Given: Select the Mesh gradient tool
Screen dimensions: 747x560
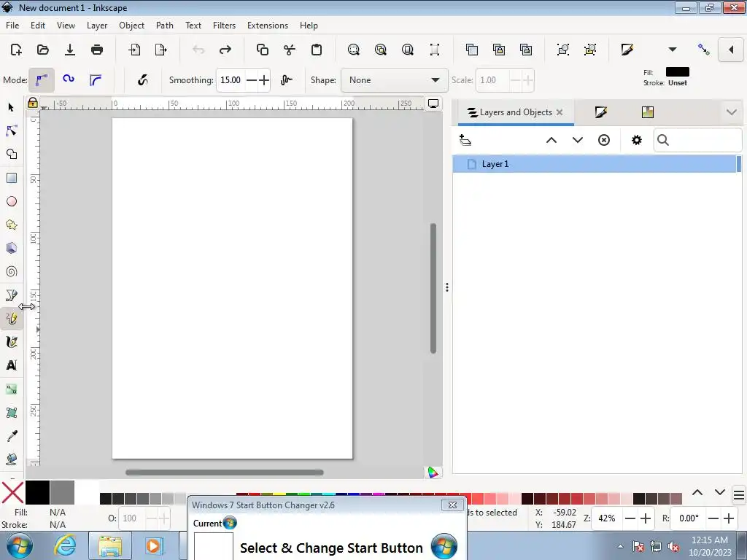Looking at the screenshot, I should 12,413.
